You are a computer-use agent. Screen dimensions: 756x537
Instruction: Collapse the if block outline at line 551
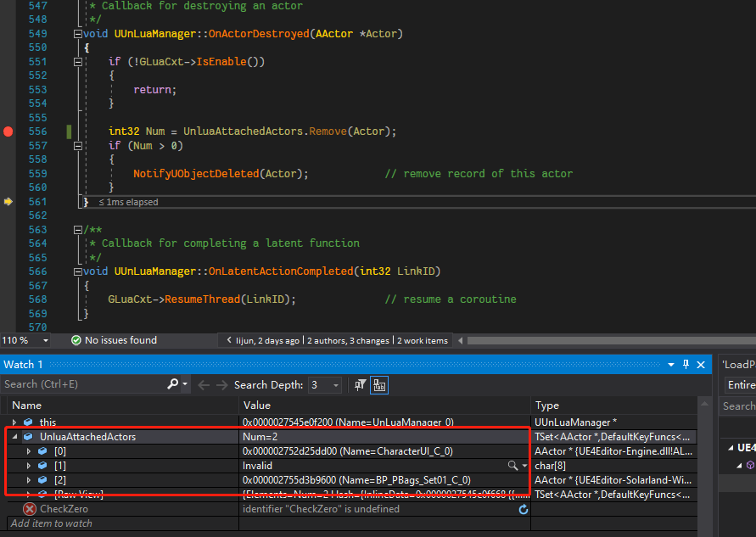pyautogui.click(x=77, y=61)
